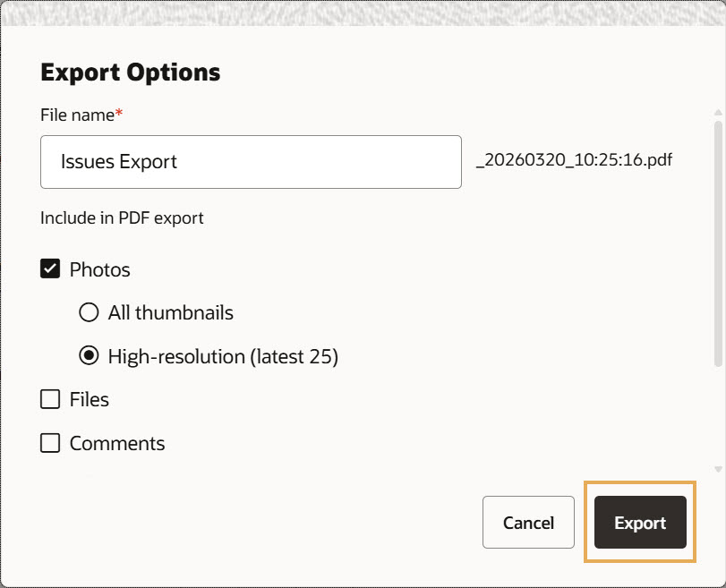The width and height of the screenshot is (726, 588).
Task: Uncheck the Photos checkbox
Action: click(x=50, y=269)
